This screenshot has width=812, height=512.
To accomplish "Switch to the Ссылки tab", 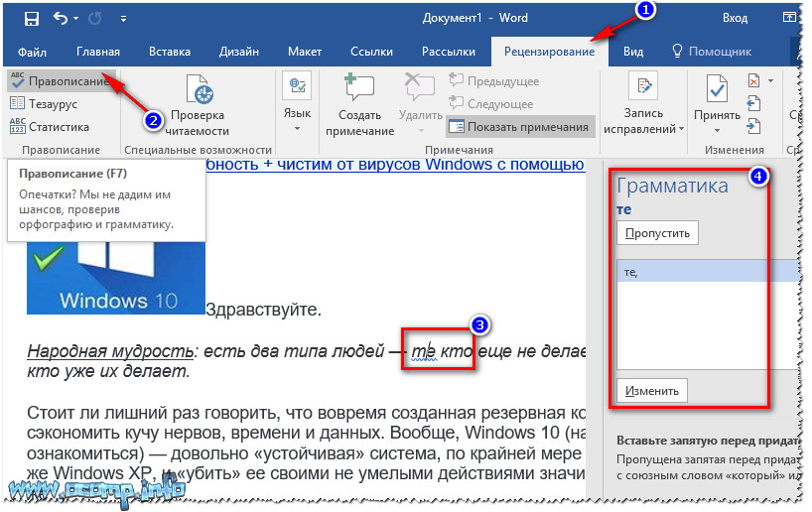I will 372,52.
